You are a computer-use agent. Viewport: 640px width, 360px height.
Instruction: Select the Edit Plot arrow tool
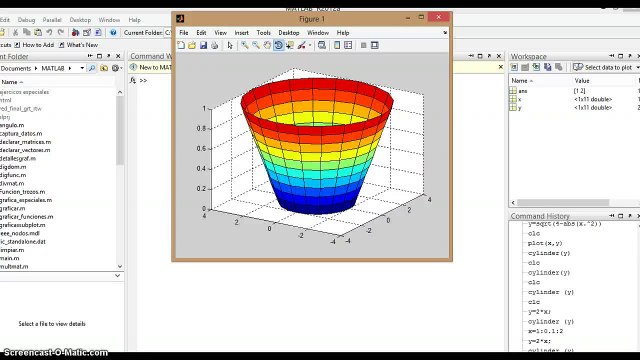click(230, 45)
